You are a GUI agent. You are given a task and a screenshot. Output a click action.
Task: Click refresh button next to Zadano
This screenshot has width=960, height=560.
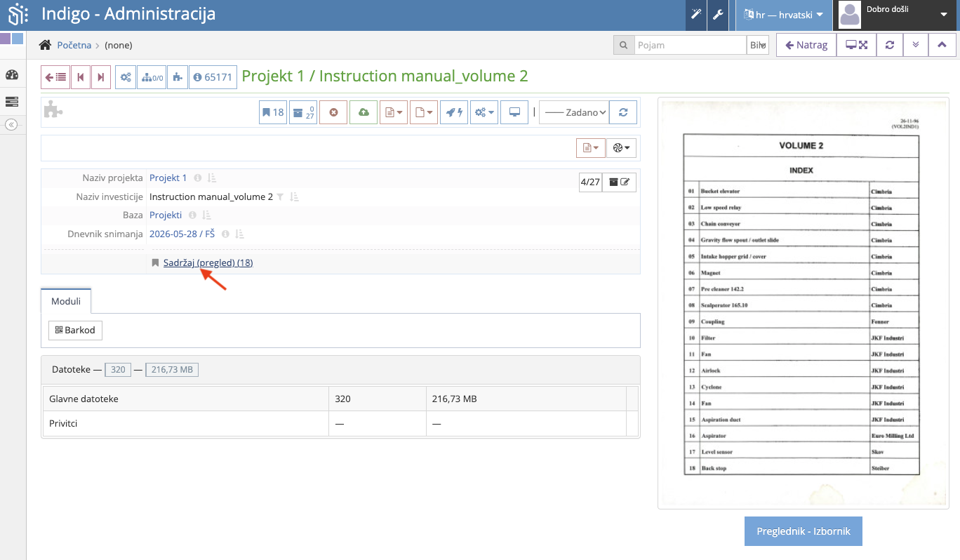[623, 112]
